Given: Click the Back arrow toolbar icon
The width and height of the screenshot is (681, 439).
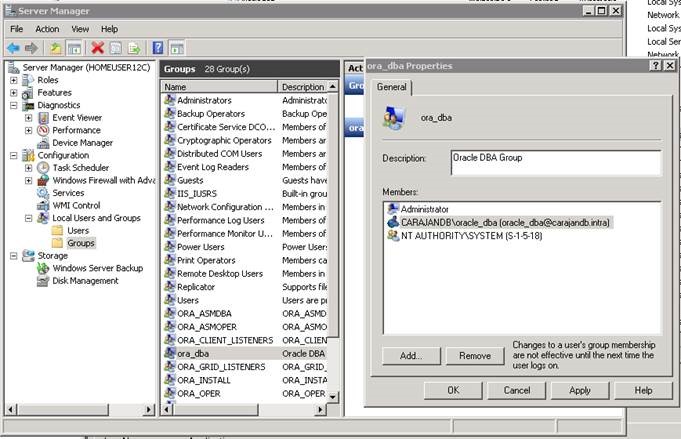Looking at the screenshot, I should tap(13, 48).
